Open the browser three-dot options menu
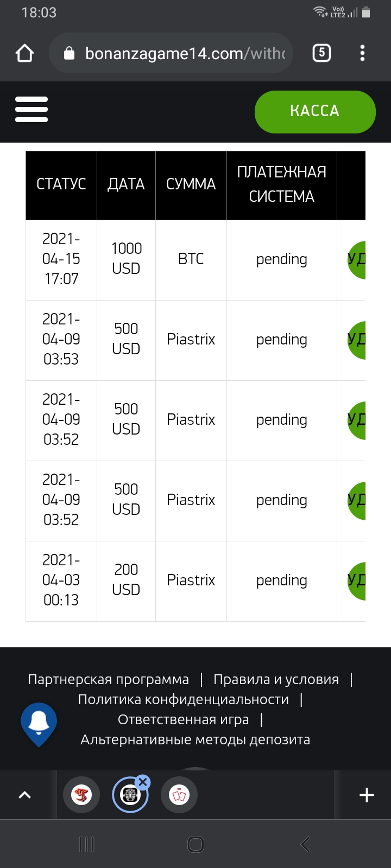391x868 pixels. (x=362, y=53)
